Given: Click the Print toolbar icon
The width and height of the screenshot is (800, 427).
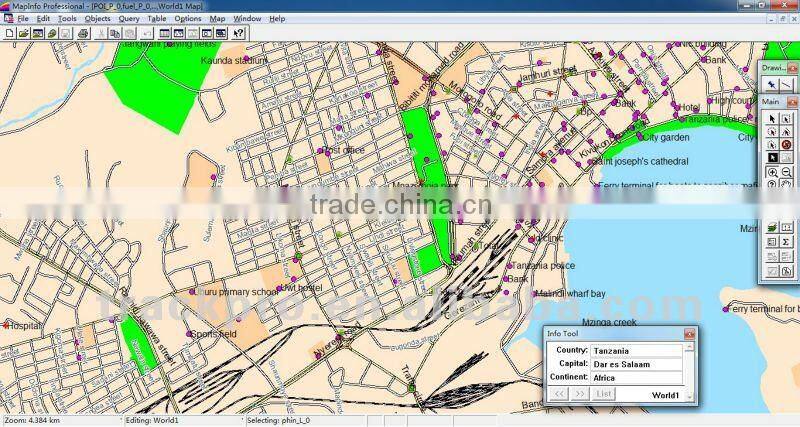Looking at the screenshot, I should (x=84, y=34).
